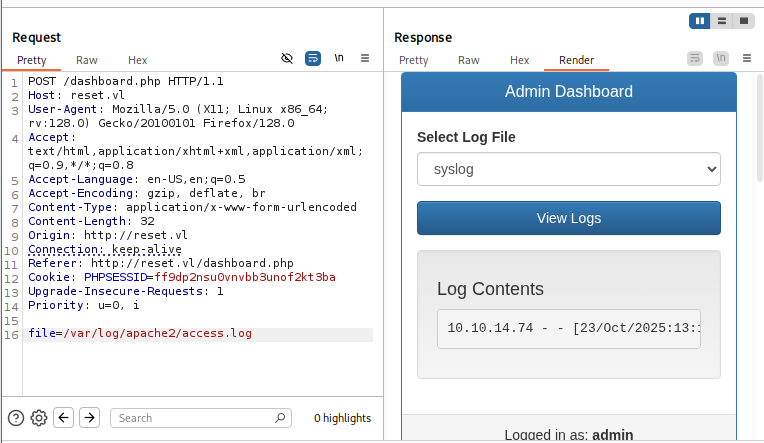Go to next search match arrow

[x=89, y=418]
